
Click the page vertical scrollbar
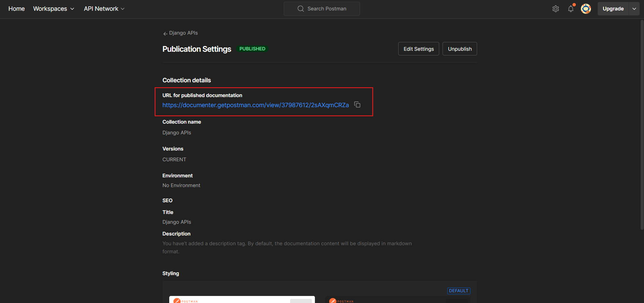(642, 124)
